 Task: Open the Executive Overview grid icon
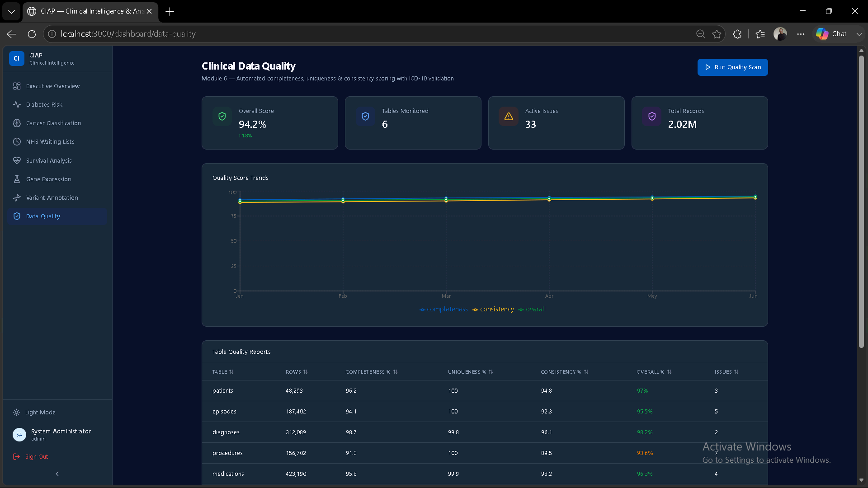click(17, 86)
